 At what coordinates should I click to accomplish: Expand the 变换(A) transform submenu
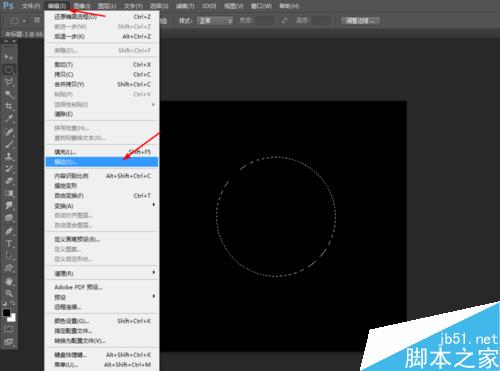(102, 206)
